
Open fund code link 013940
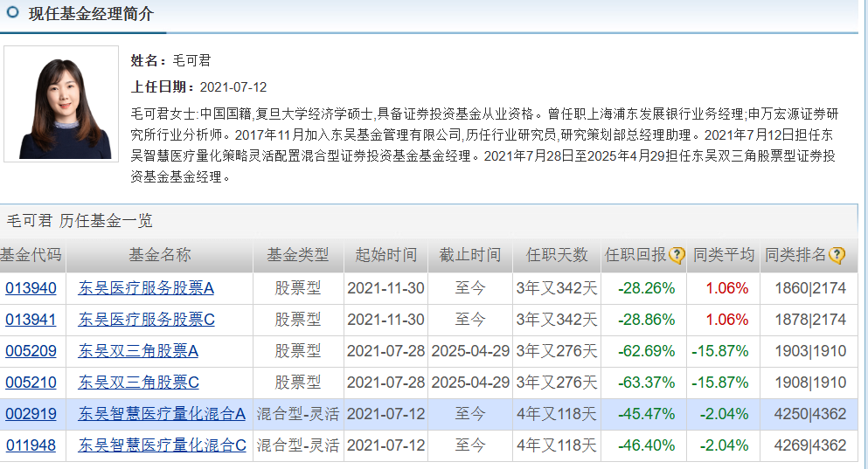point(31,288)
